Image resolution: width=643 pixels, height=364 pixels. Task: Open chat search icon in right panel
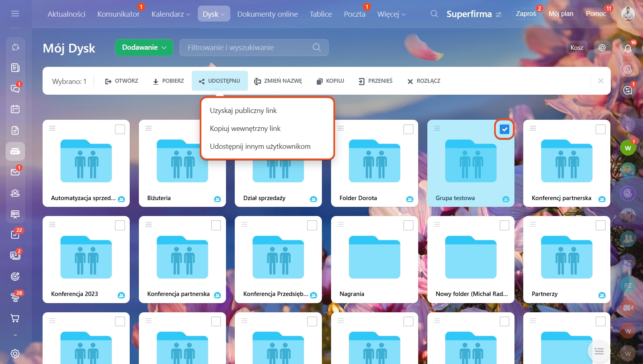tap(628, 90)
